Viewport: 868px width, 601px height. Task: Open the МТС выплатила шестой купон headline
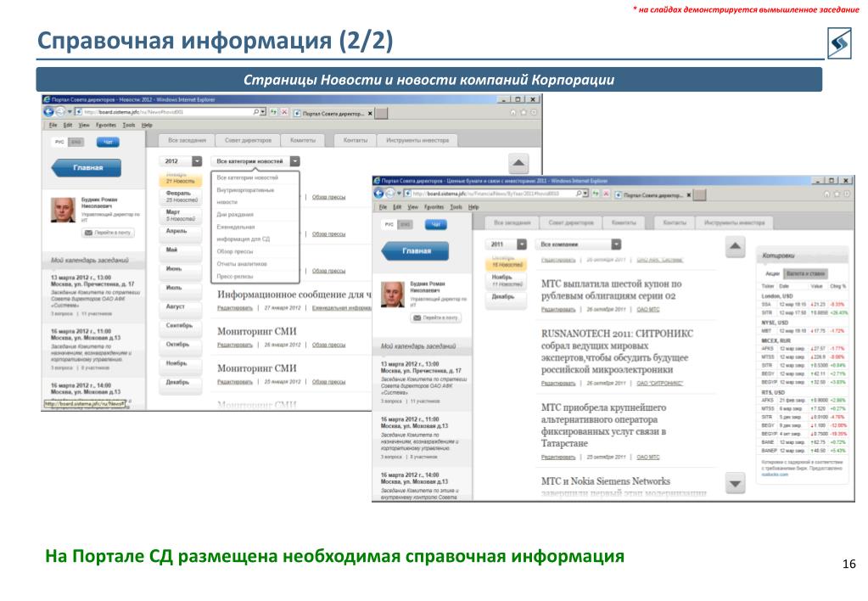click(x=611, y=289)
